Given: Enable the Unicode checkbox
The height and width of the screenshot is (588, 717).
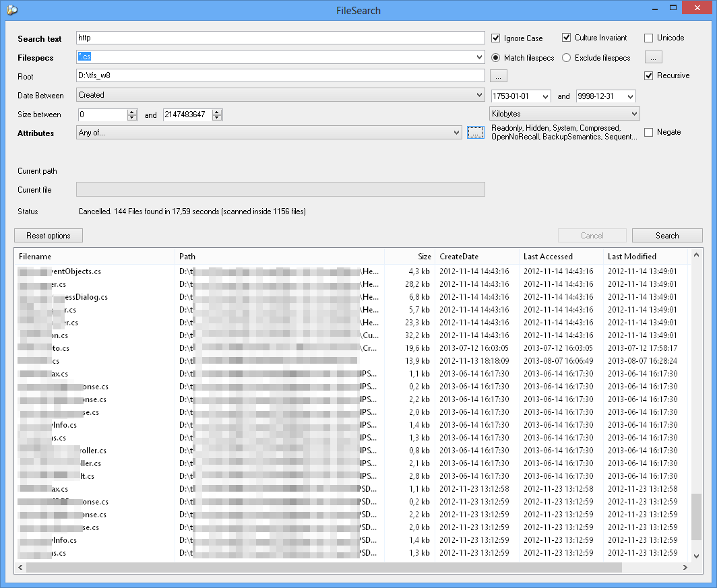Looking at the screenshot, I should 648,38.
